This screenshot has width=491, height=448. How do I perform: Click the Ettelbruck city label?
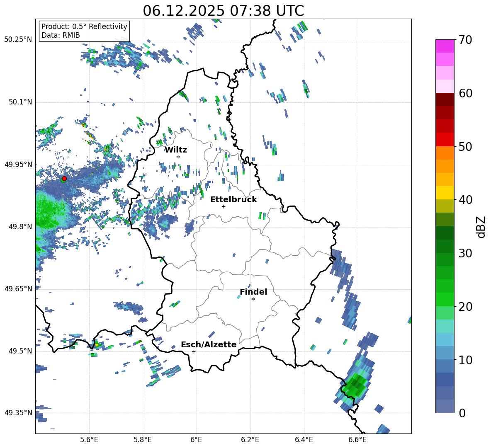233,199
